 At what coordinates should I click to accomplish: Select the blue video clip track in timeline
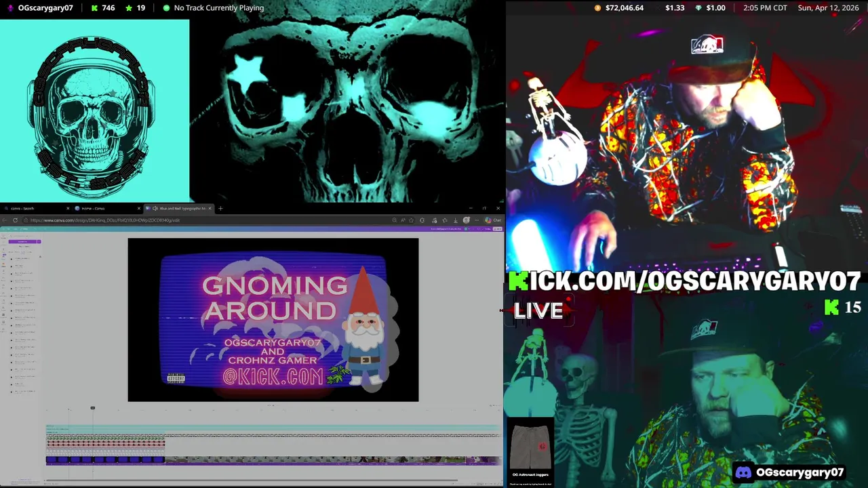point(105,460)
